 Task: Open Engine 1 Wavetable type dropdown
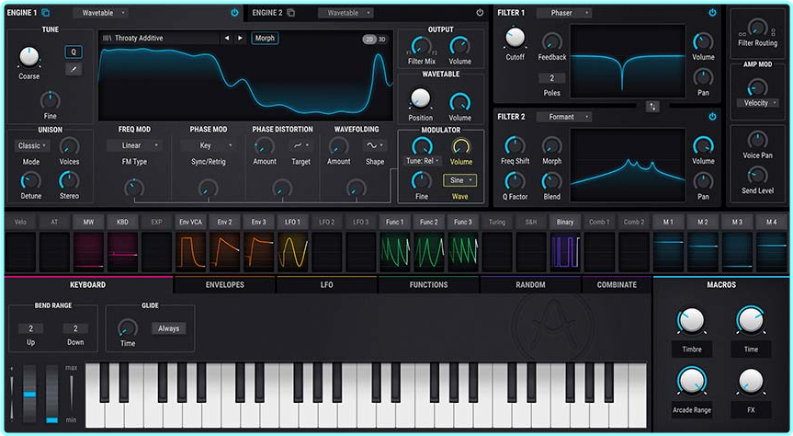101,13
